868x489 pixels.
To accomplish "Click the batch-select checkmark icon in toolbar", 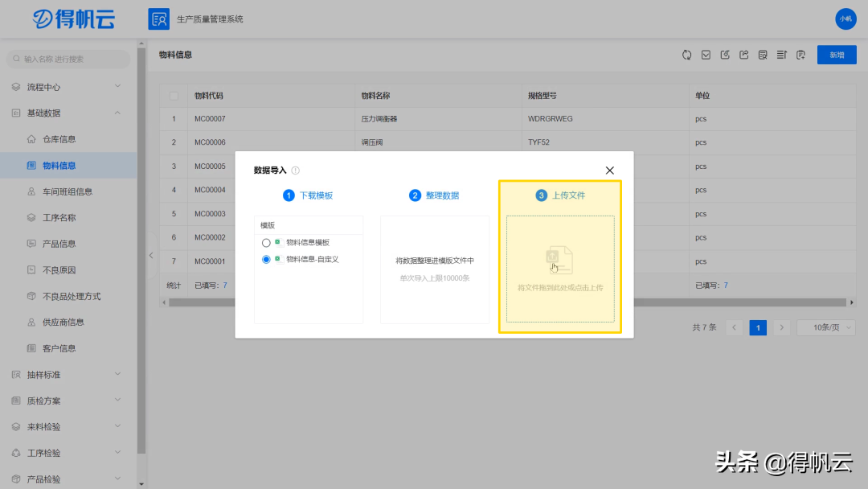I will (x=706, y=55).
